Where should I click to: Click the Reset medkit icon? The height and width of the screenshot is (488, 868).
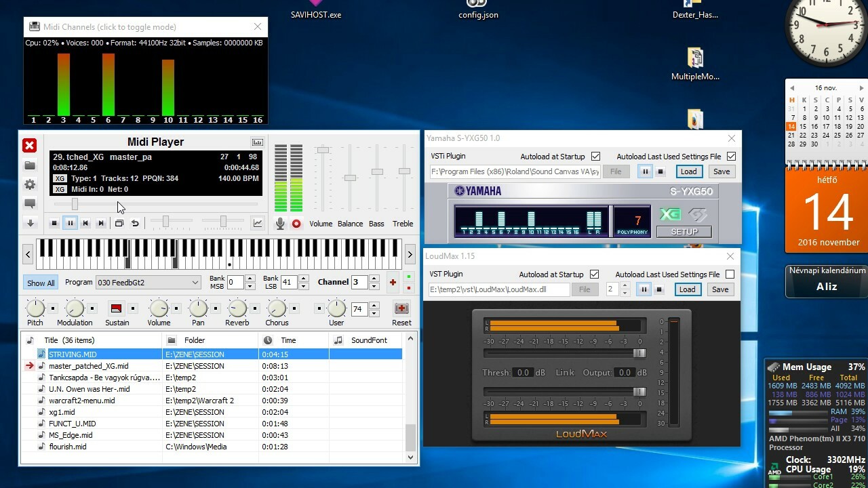pos(401,308)
